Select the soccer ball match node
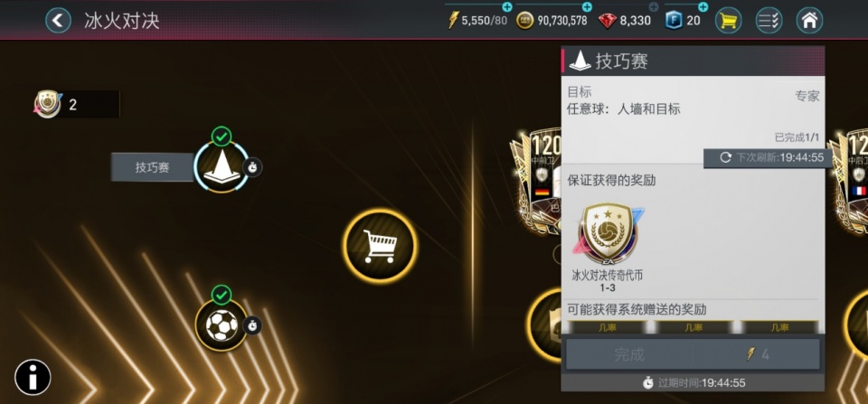Screen dimensions: 868x404 tap(222, 325)
